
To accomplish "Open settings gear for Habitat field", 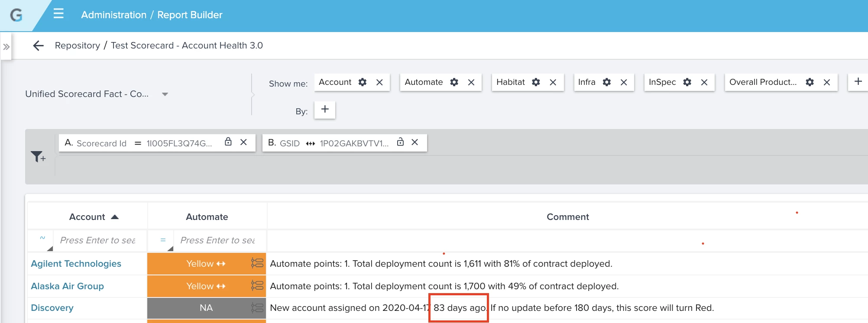I will tap(536, 82).
